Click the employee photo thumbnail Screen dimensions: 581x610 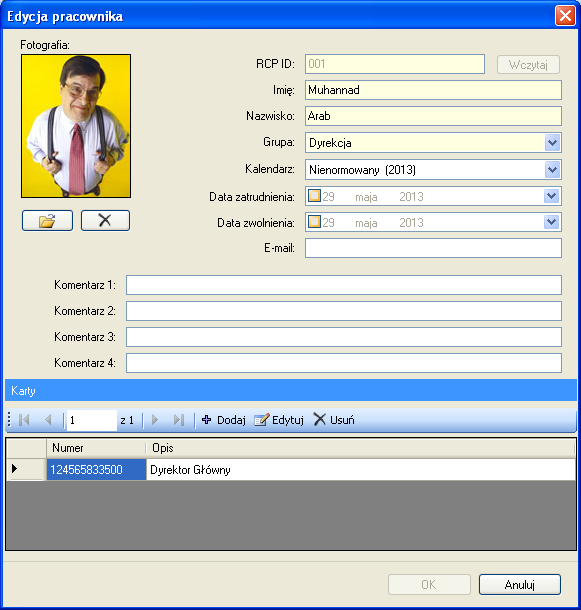click(76, 126)
